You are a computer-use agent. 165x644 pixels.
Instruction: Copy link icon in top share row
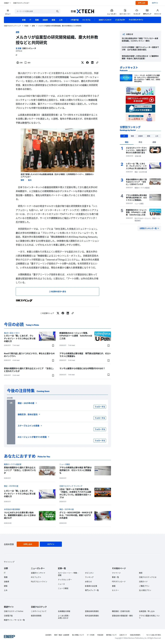click(x=97, y=63)
